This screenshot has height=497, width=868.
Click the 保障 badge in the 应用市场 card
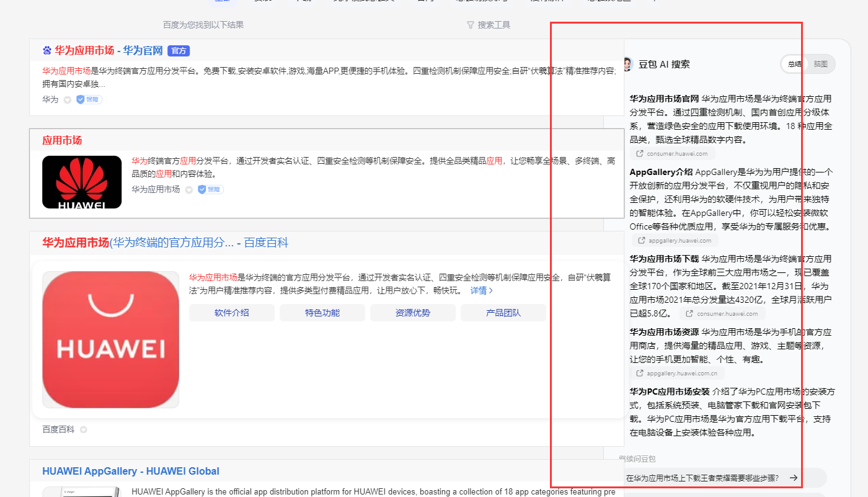tap(211, 189)
